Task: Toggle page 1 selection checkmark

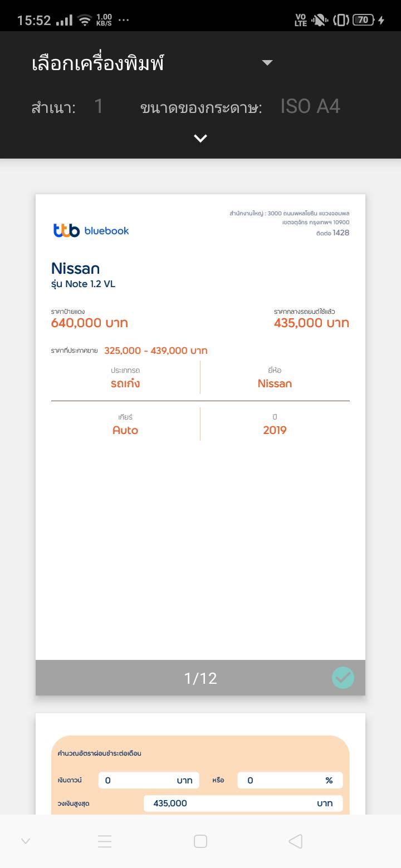Action: pos(343,678)
